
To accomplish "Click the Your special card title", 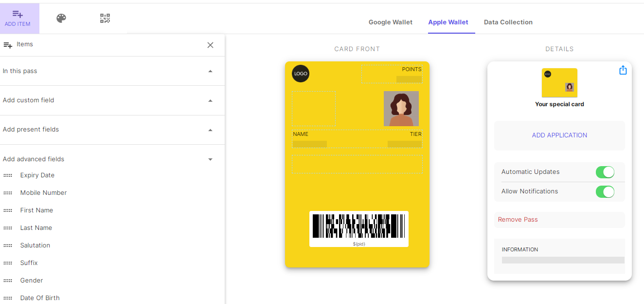I will [x=559, y=104].
